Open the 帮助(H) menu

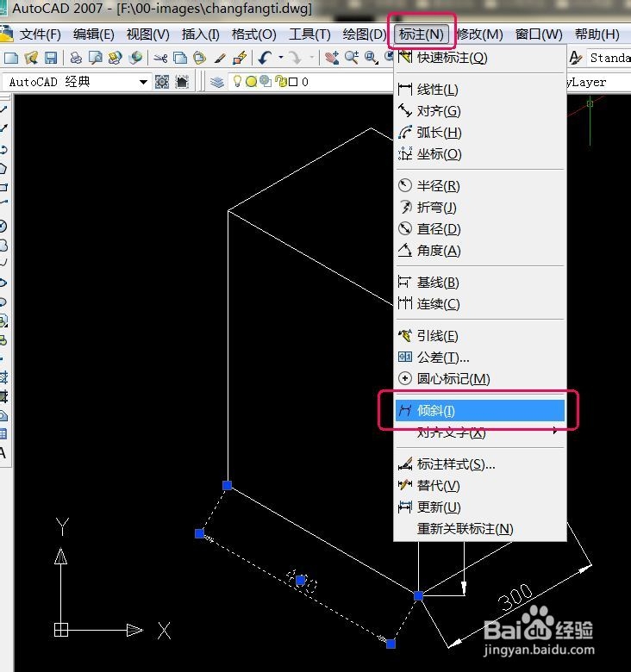pos(597,34)
